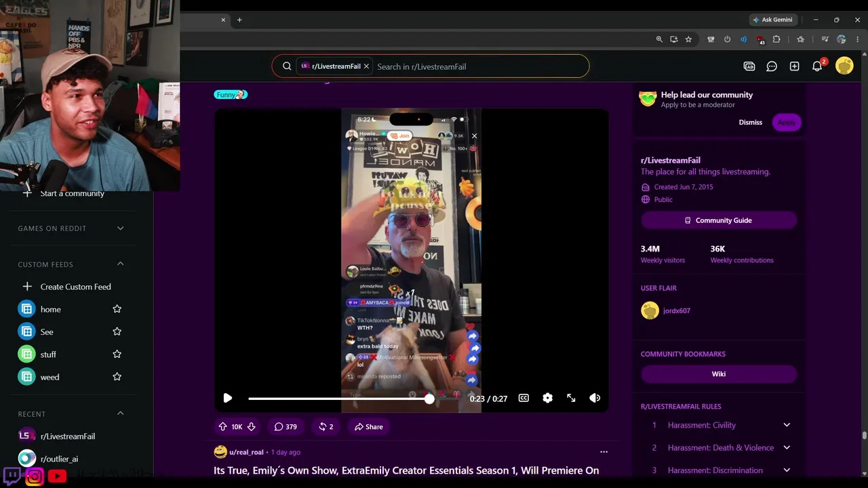Expand the video to fullscreen
868x488 pixels.
[571, 399]
